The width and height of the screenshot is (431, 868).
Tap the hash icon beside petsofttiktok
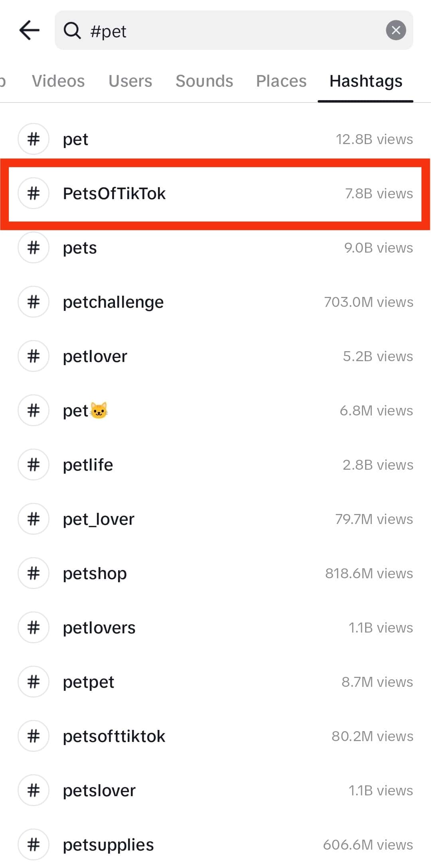[34, 736]
